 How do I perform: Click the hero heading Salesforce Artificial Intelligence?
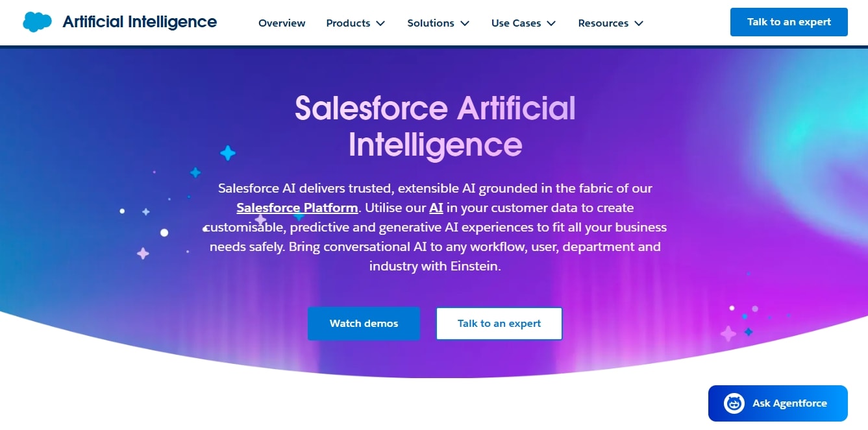click(x=434, y=126)
